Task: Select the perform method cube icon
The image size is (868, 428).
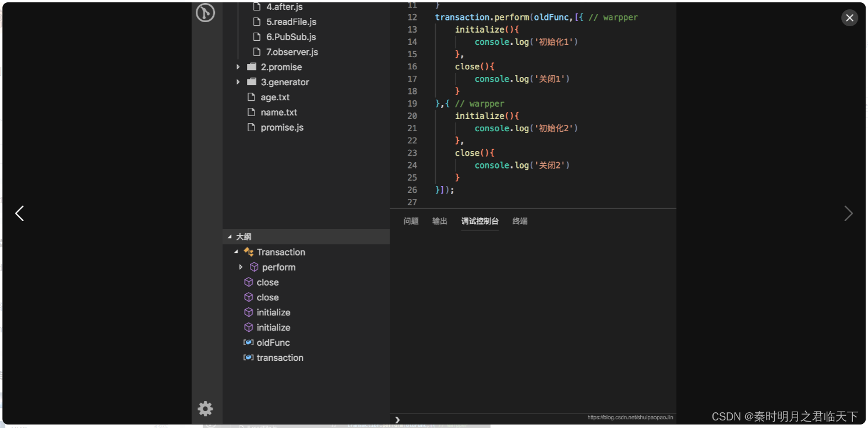Action: coord(254,267)
